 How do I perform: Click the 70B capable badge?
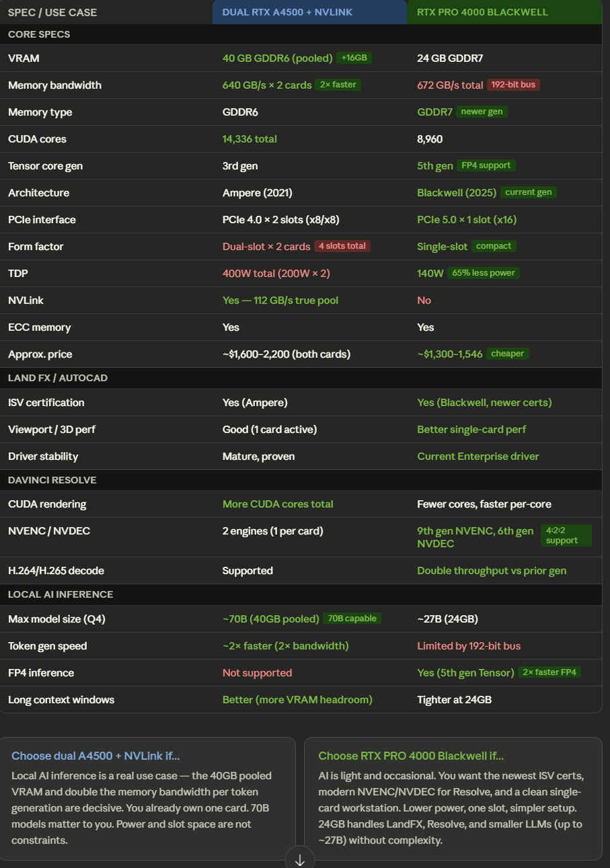pos(352,619)
